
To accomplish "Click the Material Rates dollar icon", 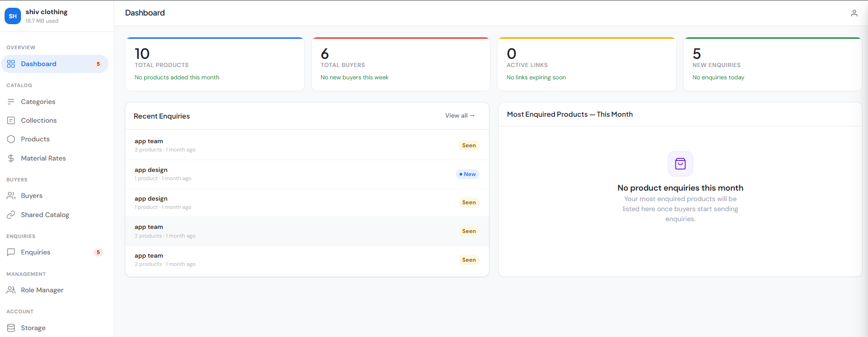I will (11, 158).
